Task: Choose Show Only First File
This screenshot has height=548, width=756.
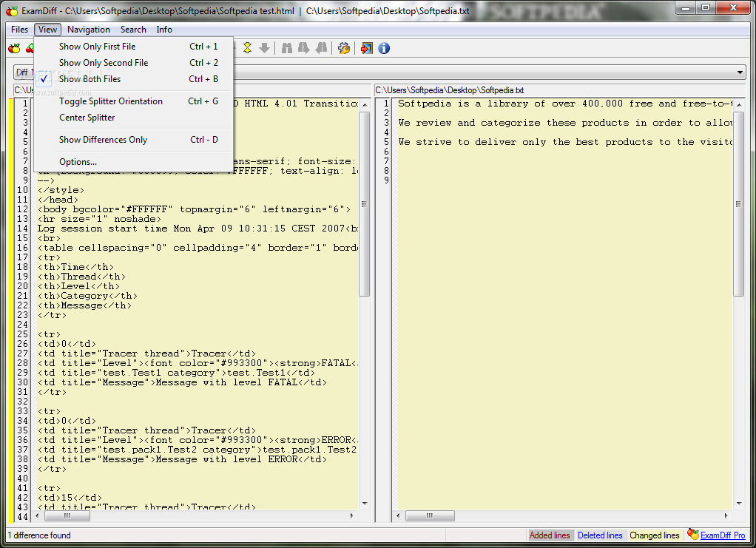Action: pos(133,47)
